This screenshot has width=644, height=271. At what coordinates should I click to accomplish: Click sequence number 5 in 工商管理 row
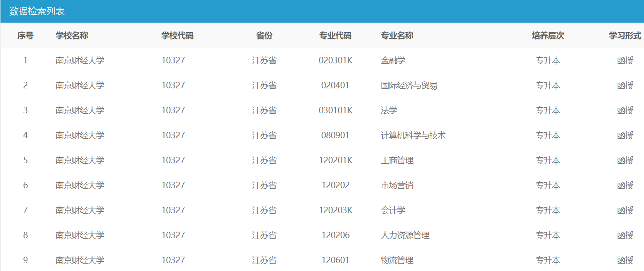(25, 160)
